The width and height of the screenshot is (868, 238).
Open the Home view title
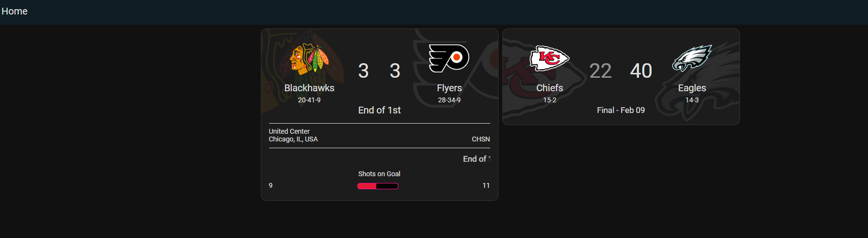14,11
